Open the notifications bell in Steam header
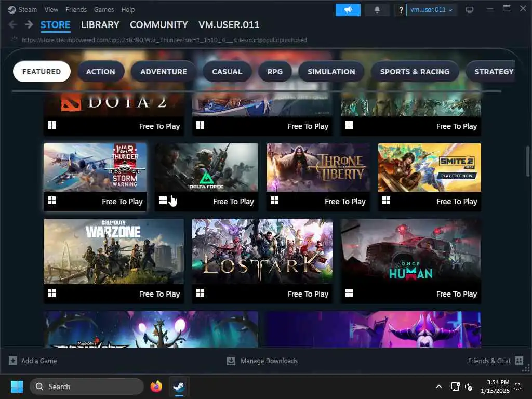This screenshot has height=399, width=532. (377, 10)
